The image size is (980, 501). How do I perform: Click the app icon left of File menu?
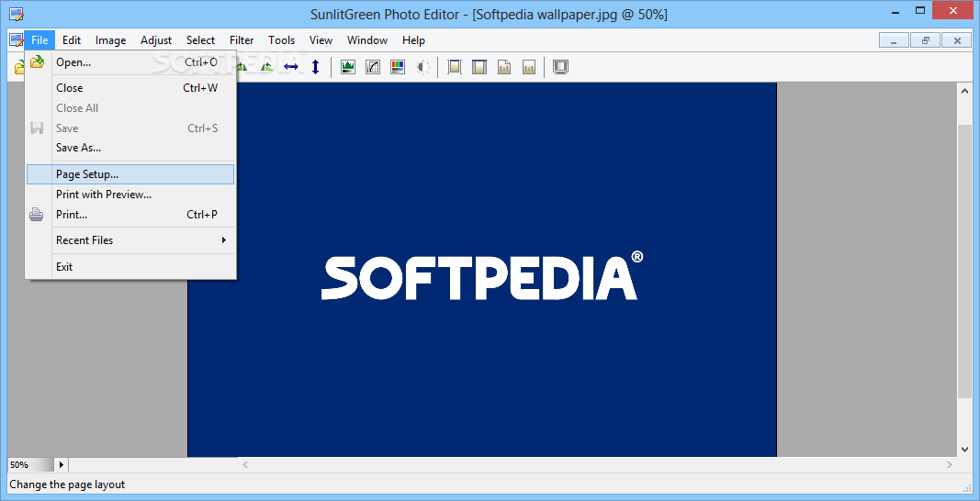16,40
